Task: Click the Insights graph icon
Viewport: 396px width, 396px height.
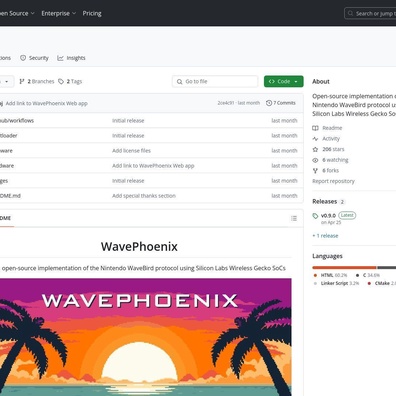Action: [60, 58]
